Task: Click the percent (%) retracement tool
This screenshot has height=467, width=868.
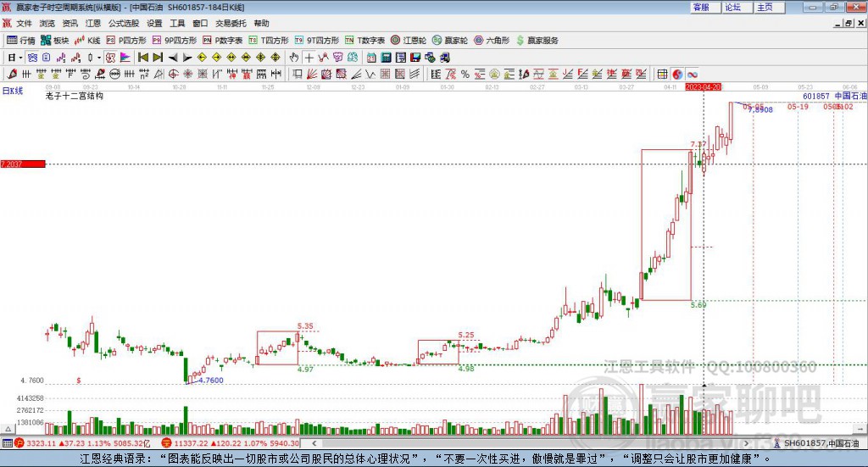Action: [465, 74]
